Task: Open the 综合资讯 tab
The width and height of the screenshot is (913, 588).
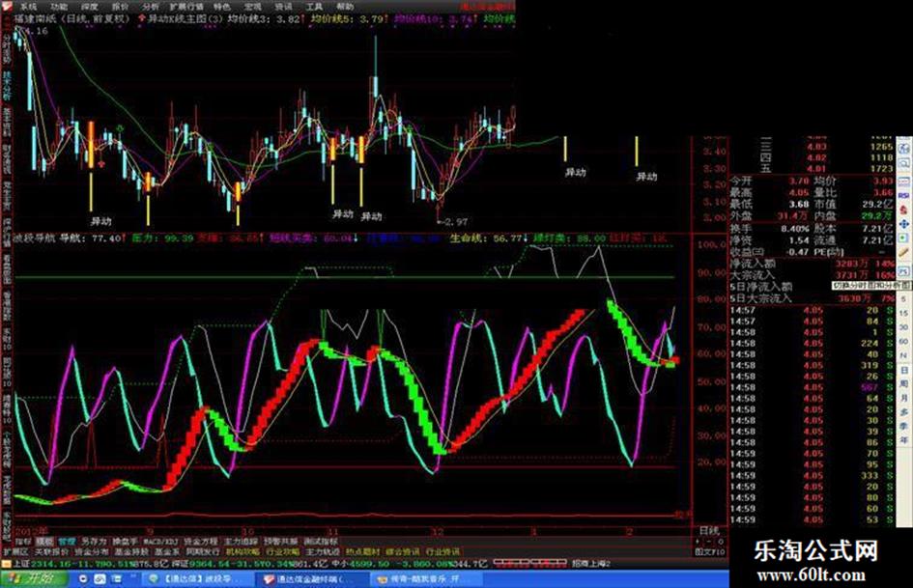Action: [x=402, y=551]
